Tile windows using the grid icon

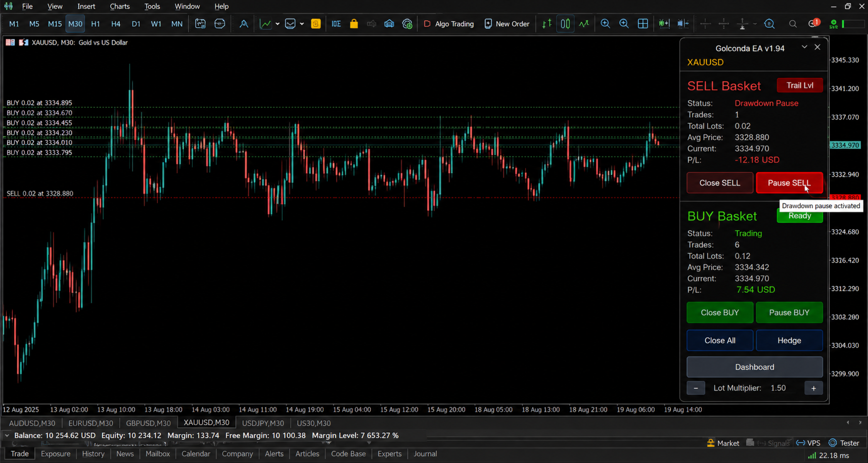(643, 24)
